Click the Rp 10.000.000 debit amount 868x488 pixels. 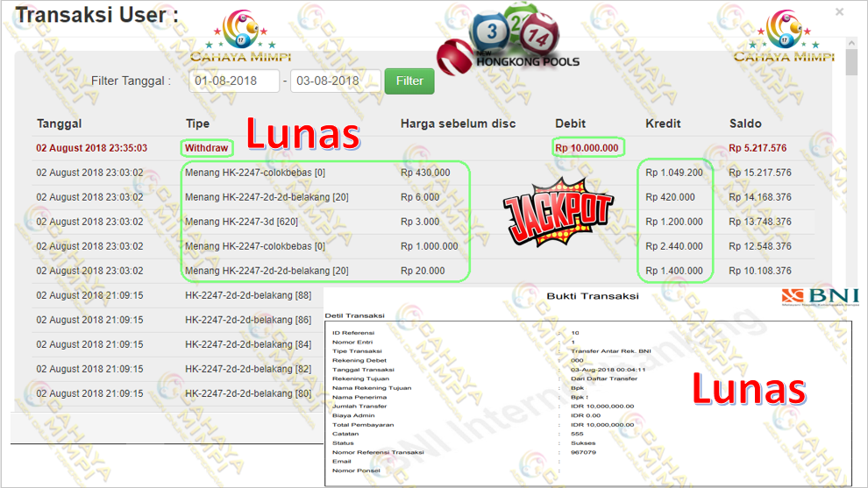(x=588, y=148)
